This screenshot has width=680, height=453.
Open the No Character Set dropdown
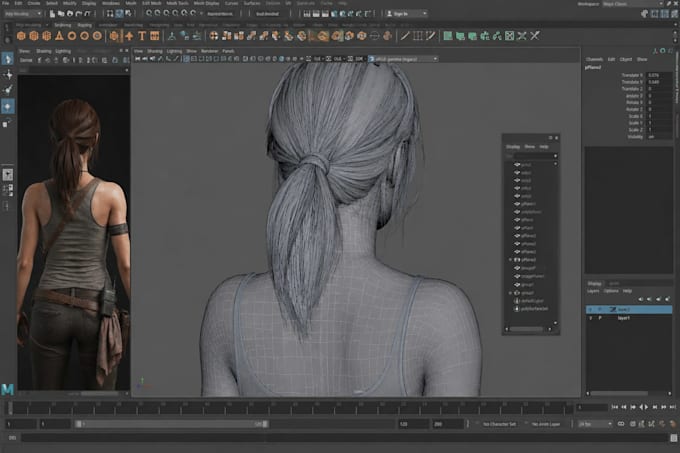tap(499, 424)
